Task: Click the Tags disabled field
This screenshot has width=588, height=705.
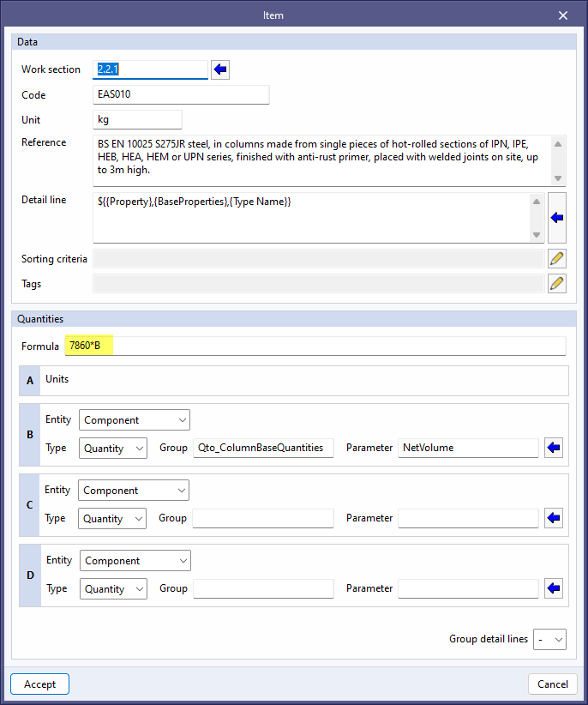Action: coord(319,284)
